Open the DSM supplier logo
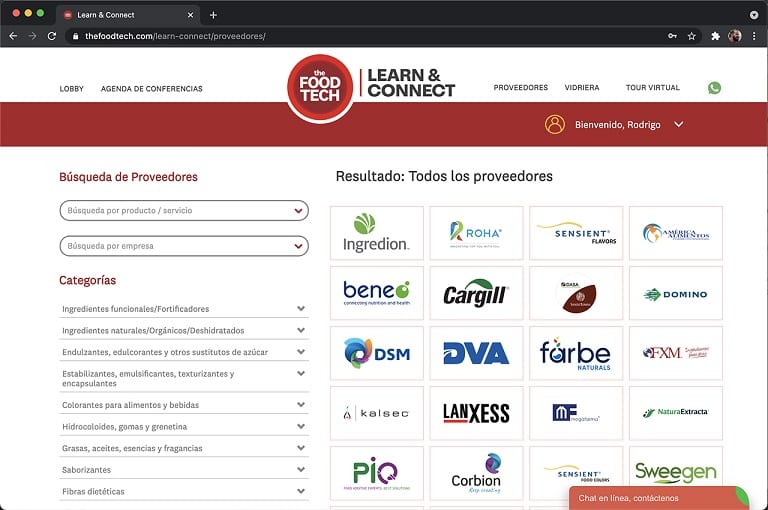The width and height of the screenshot is (768, 510). [x=377, y=353]
